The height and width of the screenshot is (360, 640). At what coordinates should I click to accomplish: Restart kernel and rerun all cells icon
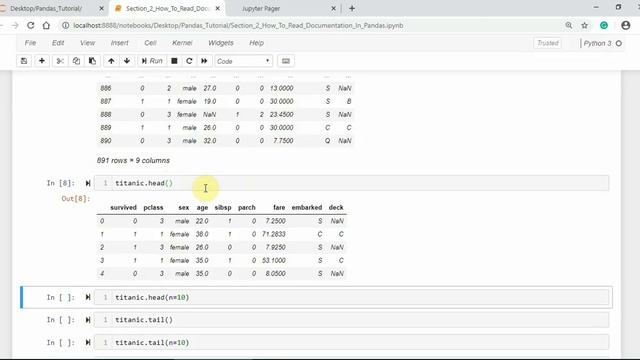point(204,61)
